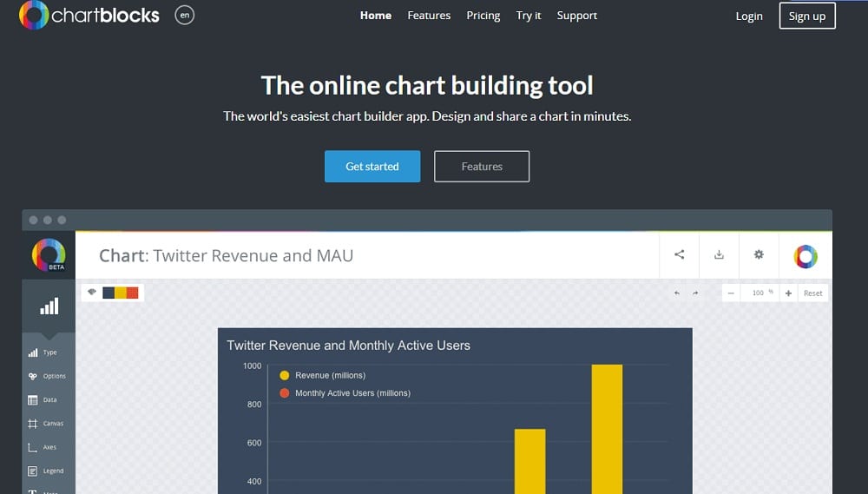
Task: Open the Axes panel in sidebar
Action: point(43,447)
